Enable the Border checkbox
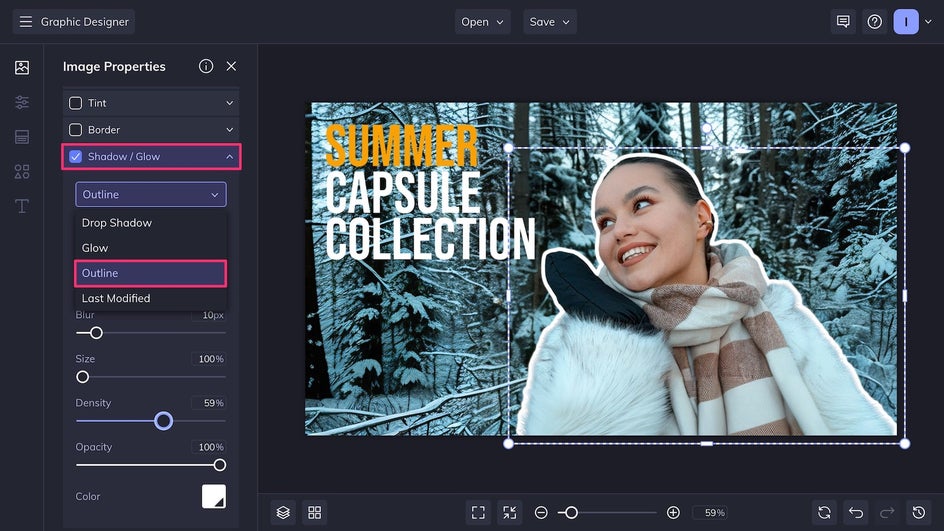Viewport: 944px width, 531px height. [75, 129]
